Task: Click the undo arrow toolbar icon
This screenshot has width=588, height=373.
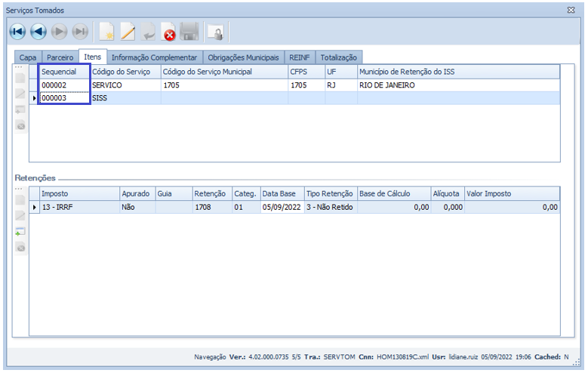Action: coord(149,32)
